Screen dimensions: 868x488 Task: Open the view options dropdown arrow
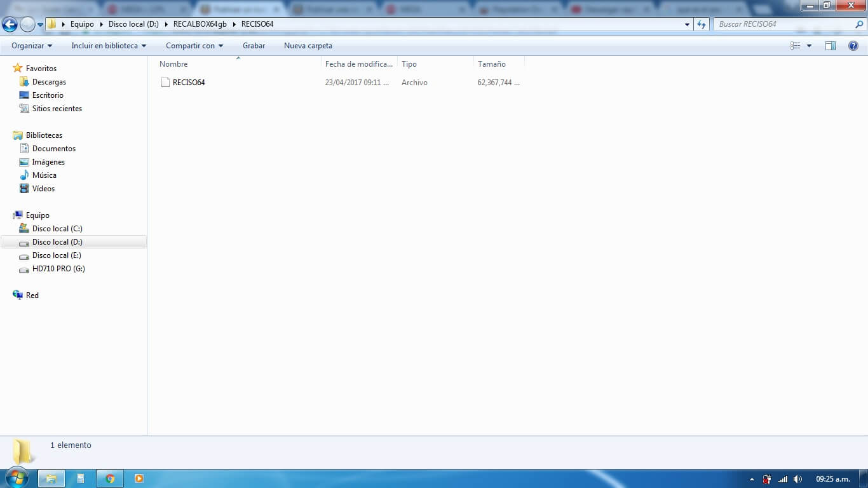pyautogui.click(x=809, y=46)
